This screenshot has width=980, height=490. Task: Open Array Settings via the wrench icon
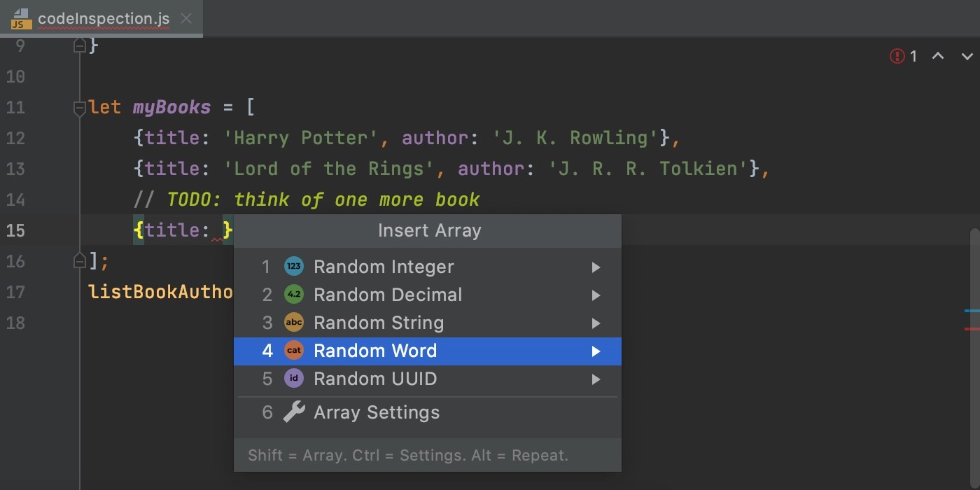point(293,412)
